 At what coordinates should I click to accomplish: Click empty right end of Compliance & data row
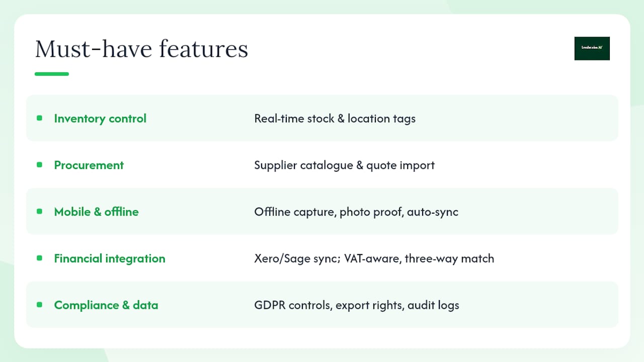(553, 305)
